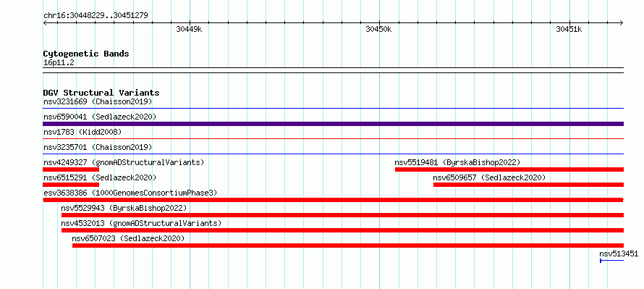Open the nsv513451 variant label

click(619, 254)
